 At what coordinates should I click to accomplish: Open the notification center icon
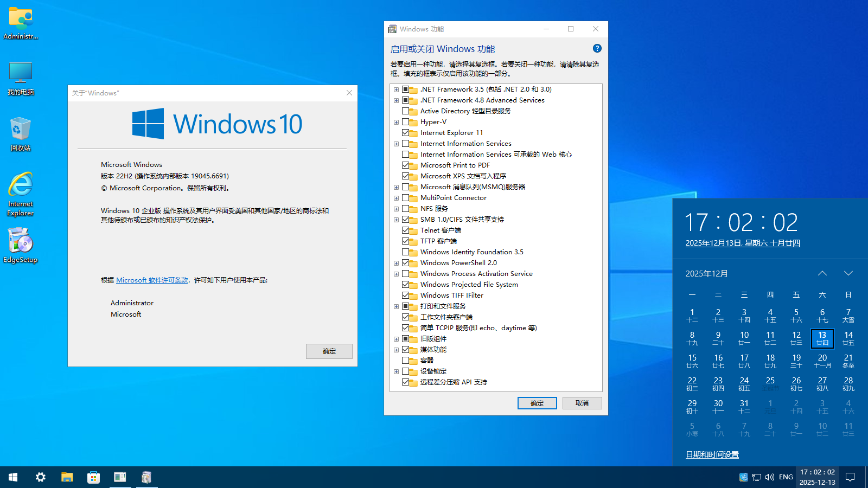pyautogui.click(x=850, y=477)
